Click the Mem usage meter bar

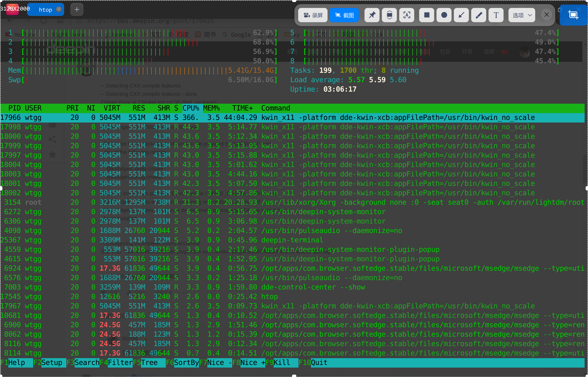[122, 70]
